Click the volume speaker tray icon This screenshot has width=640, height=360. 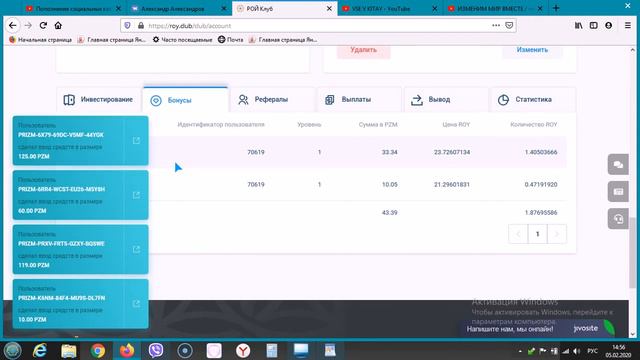click(x=576, y=351)
